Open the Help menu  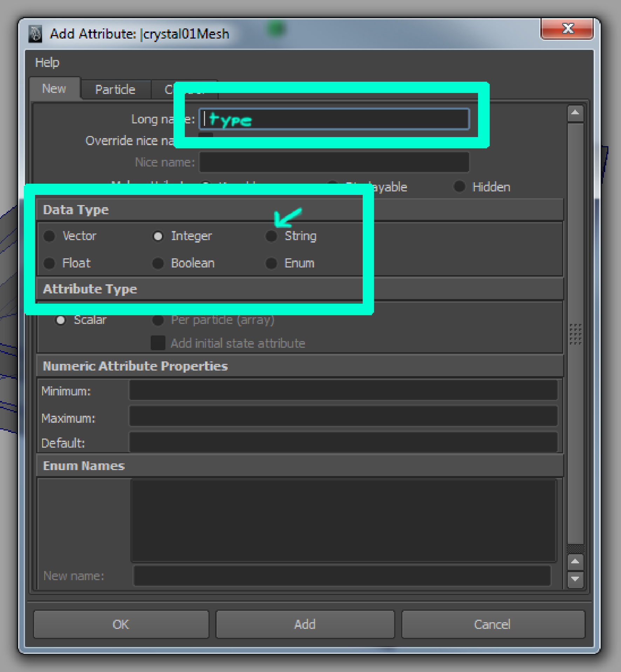[47, 63]
